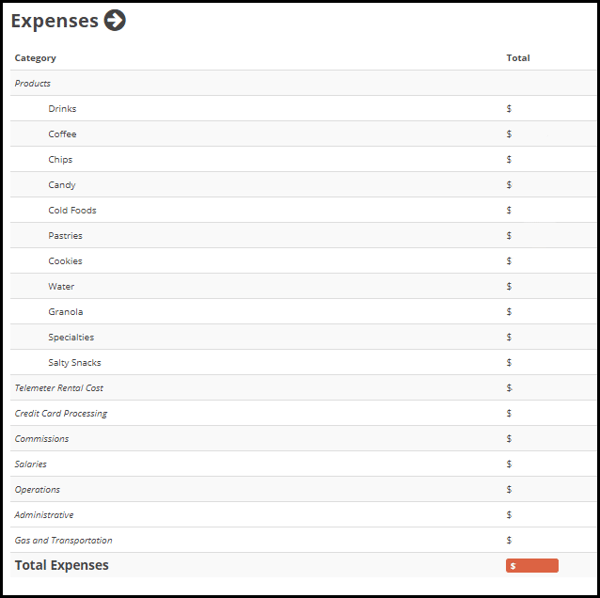Viewport: 600px width, 598px height.
Task: Open the Chips category row
Action: 303,159
